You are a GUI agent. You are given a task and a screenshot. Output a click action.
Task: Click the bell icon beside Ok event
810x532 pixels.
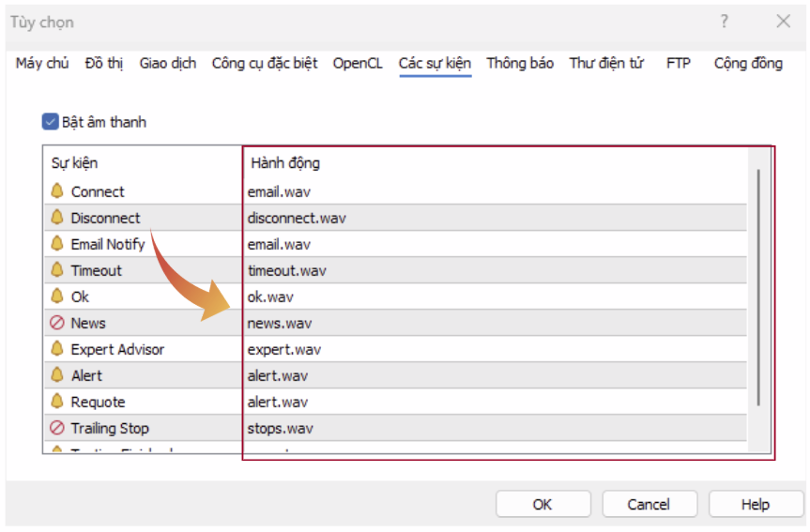(x=57, y=296)
